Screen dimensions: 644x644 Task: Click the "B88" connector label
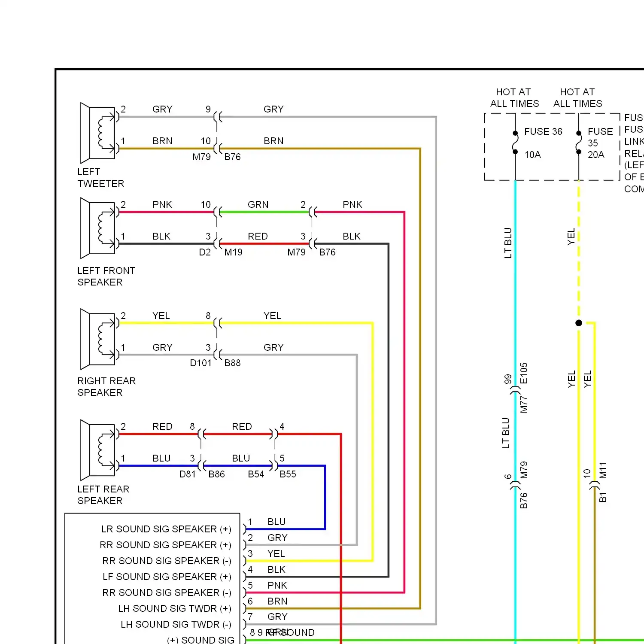232,363
